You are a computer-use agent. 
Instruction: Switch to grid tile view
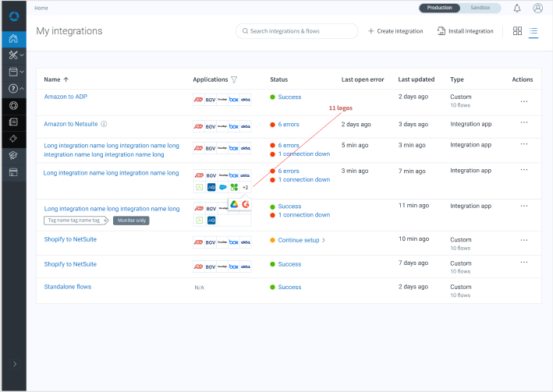[517, 31]
